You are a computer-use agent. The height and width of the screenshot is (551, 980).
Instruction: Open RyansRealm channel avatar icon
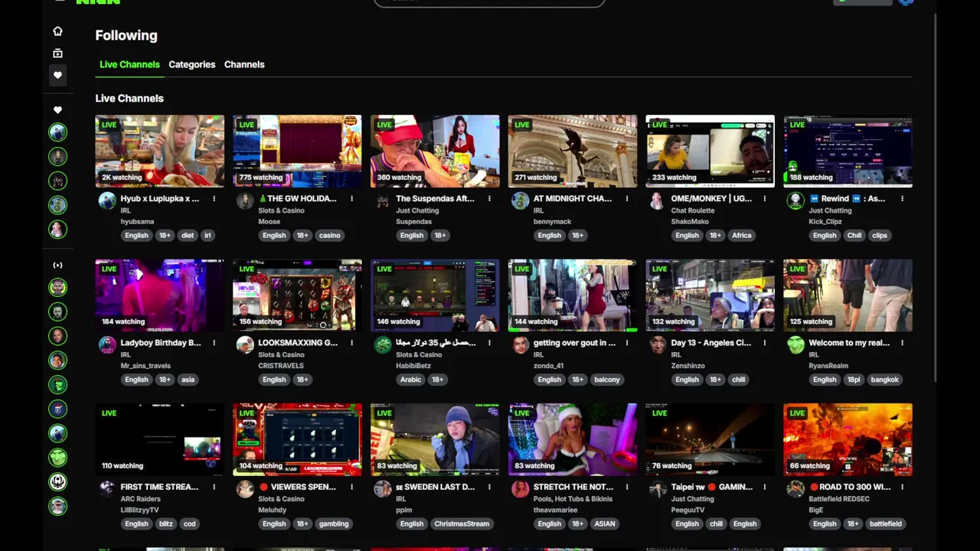tap(795, 345)
